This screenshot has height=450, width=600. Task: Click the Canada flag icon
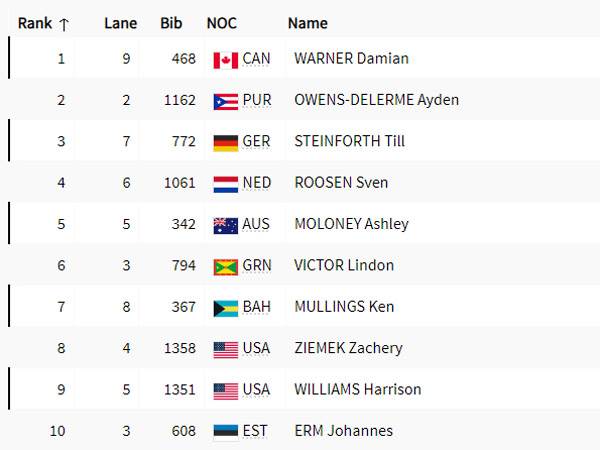point(225,60)
